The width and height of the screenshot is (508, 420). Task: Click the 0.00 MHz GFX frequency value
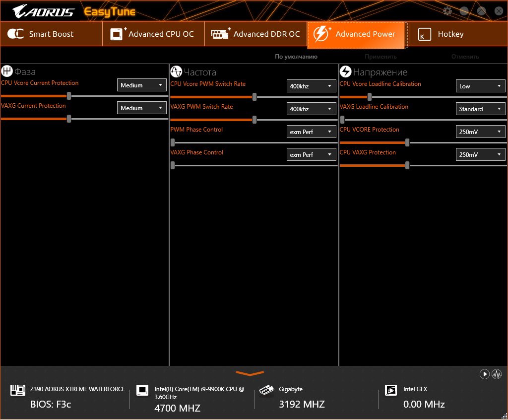424,405
